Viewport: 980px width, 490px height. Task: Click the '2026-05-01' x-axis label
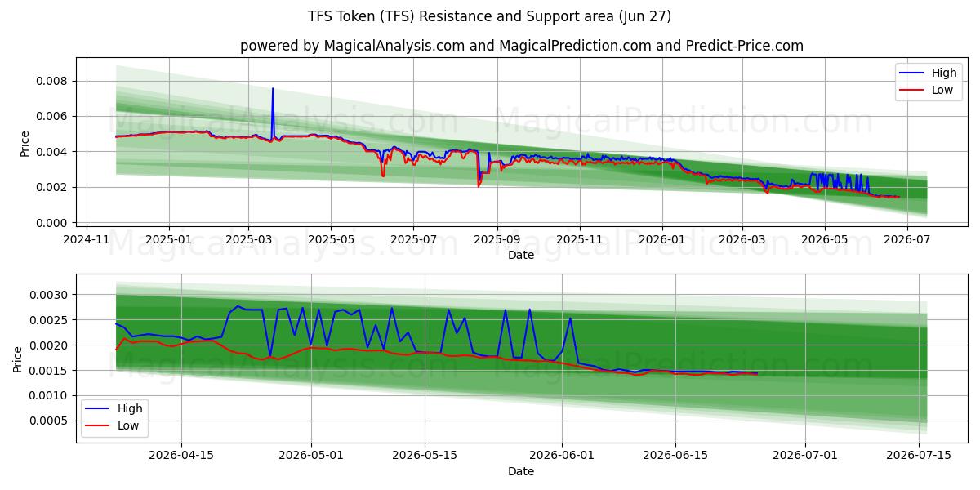click(311, 457)
